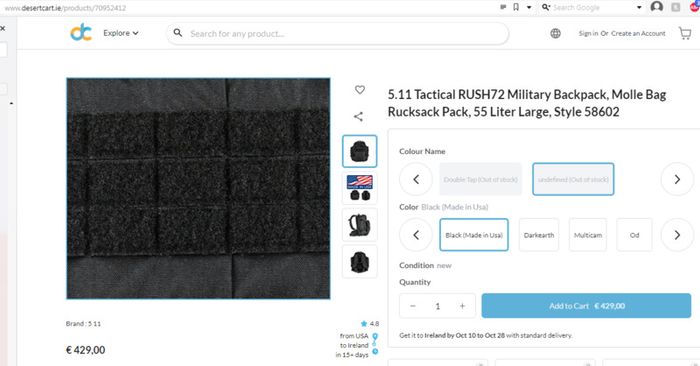Add to Cart for €429,00
The height and width of the screenshot is (366, 700).
(586, 306)
